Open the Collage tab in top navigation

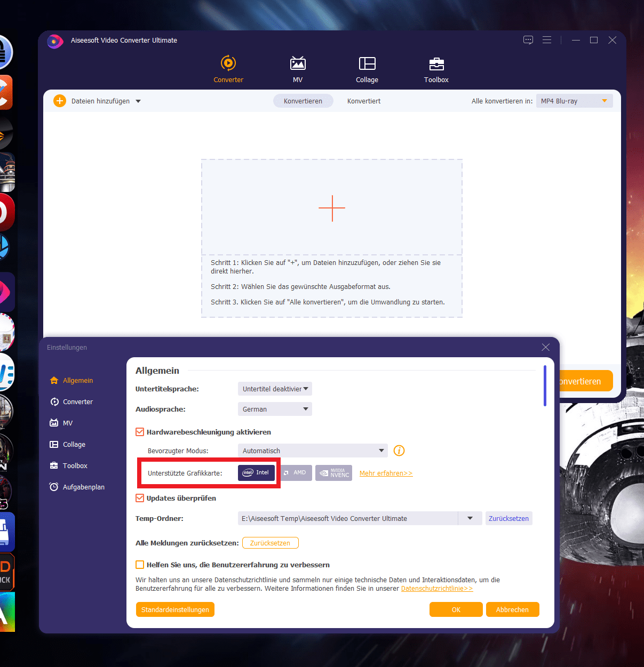tap(367, 69)
